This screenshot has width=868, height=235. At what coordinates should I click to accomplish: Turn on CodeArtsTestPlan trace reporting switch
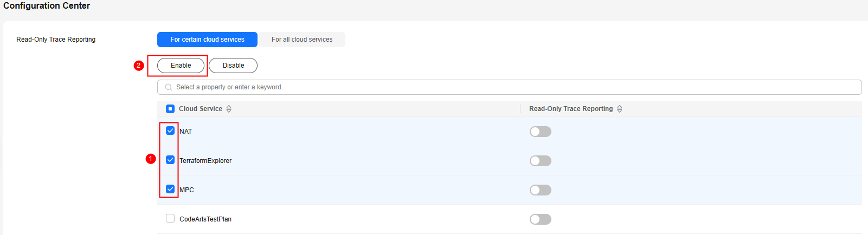pos(540,219)
